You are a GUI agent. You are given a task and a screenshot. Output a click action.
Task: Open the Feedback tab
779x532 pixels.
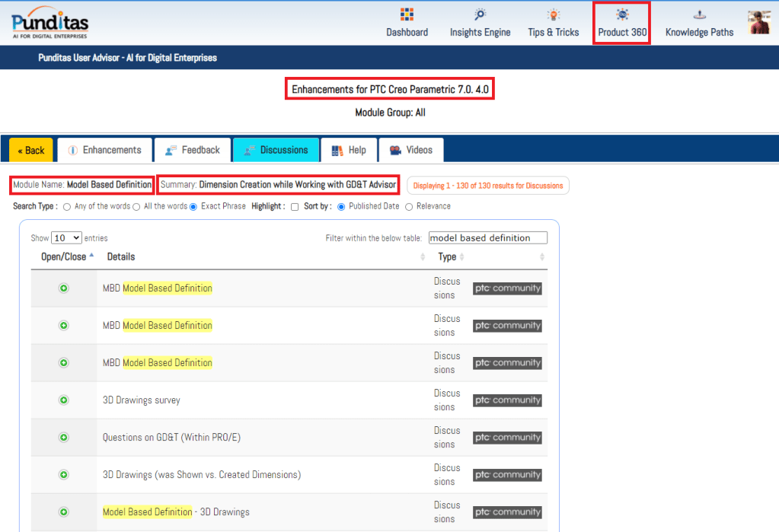coord(193,150)
